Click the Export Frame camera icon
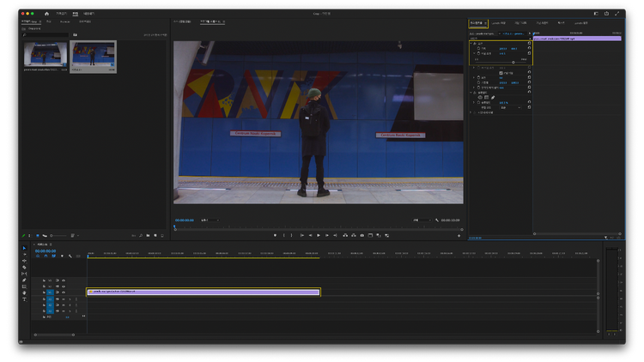 coord(361,235)
